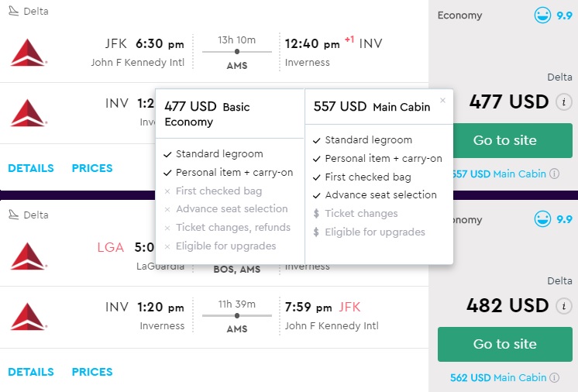Close the fare comparison popup
This screenshot has width=578, height=392.
(x=442, y=100)
